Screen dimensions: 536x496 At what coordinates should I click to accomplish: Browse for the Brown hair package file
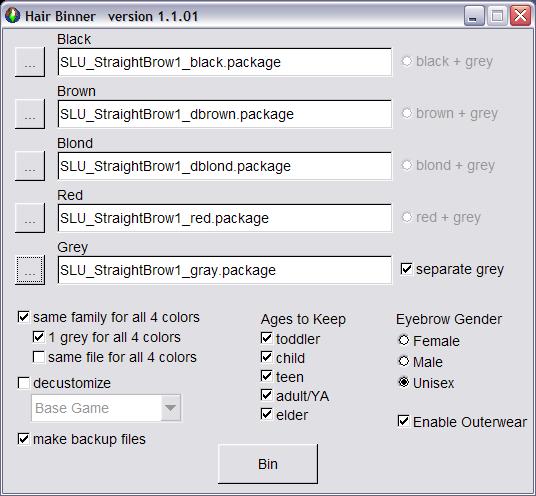(30, 114)
